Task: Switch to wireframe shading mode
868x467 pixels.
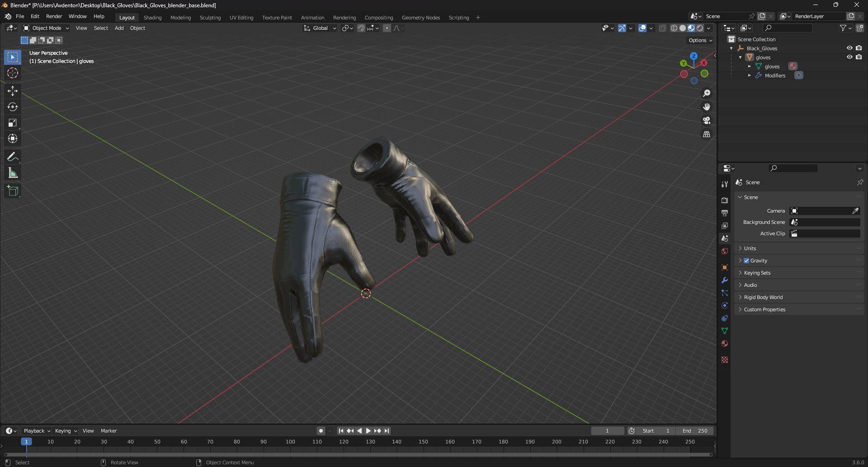Action: pyautogui.click(x=674, y=28)
